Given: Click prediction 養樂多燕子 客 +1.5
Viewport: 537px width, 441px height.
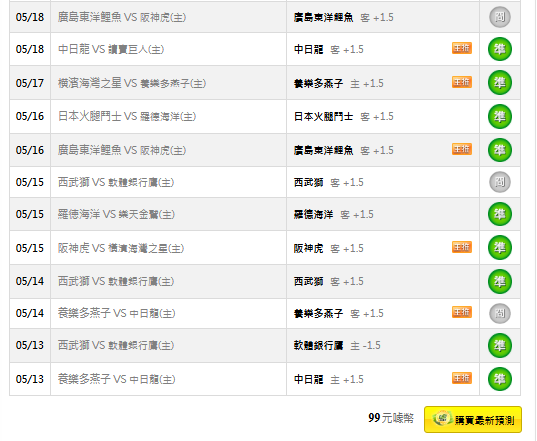Looking at the screenshot, I should pyautogui.click(x=338, y=313).
